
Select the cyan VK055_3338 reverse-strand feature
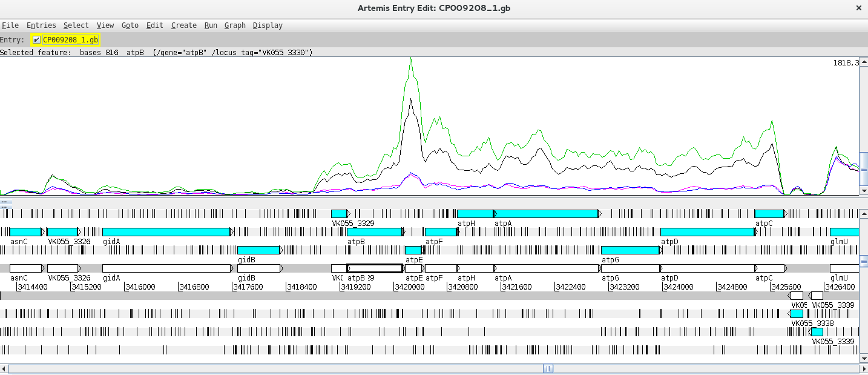coord(797,314)
